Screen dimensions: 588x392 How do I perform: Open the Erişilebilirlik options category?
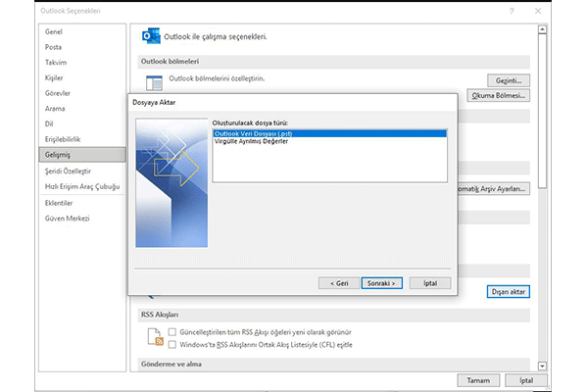[x=82, y=139]
